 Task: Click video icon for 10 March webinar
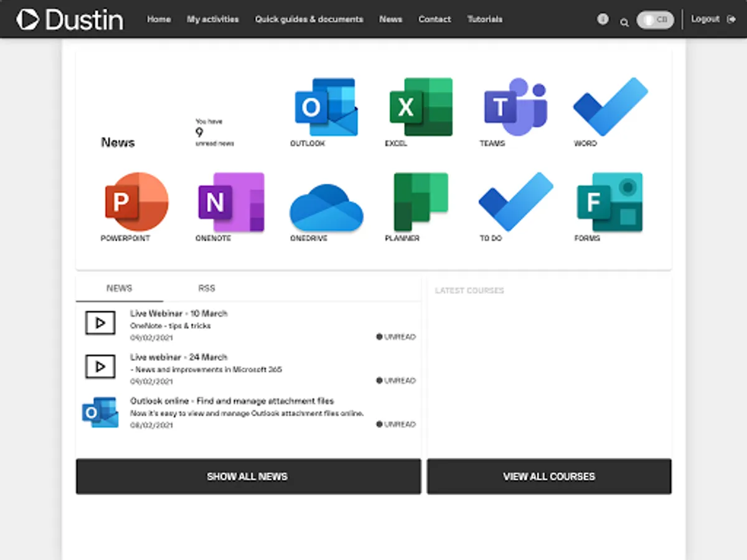click(100, 323)
